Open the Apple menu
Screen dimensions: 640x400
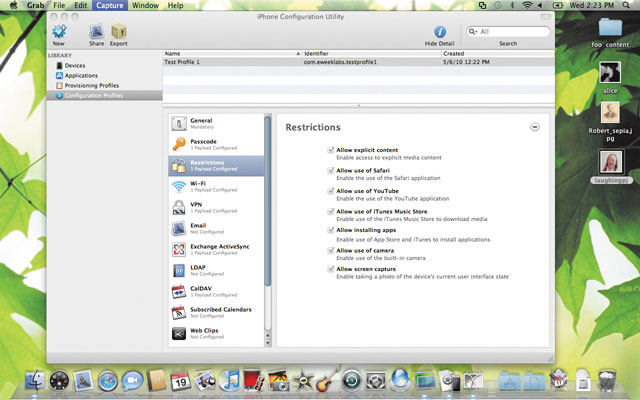pos(13,5)
